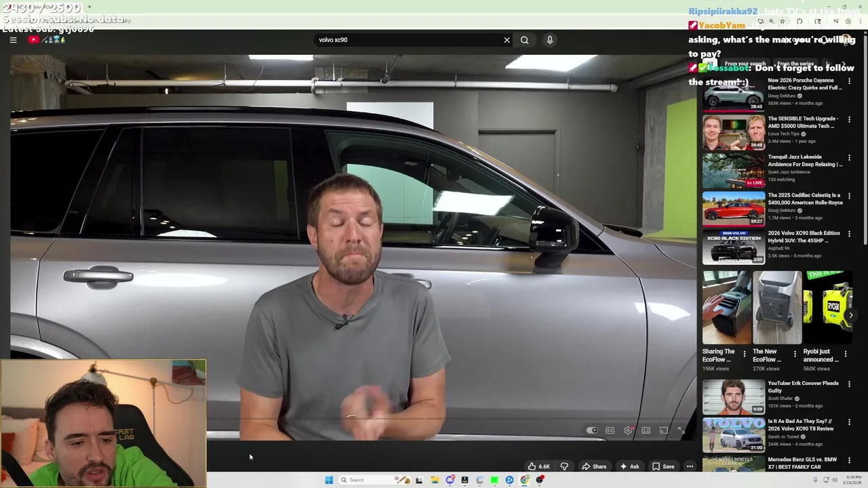This screenshot has width=868, height=488.
Task: Open the taskbar clock and date
Action: coord(852,480)
